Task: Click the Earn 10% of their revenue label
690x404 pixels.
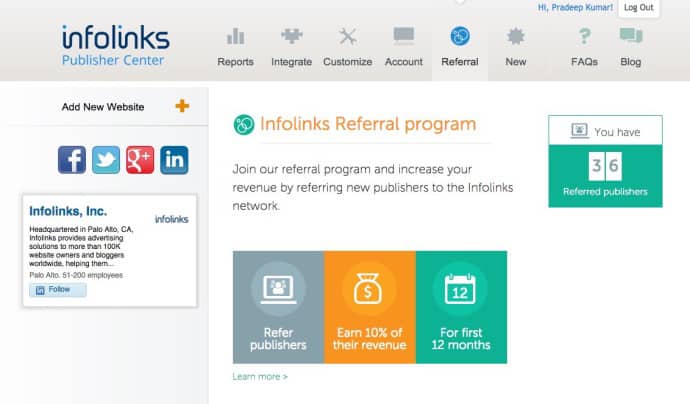Action: coord(370,339)
